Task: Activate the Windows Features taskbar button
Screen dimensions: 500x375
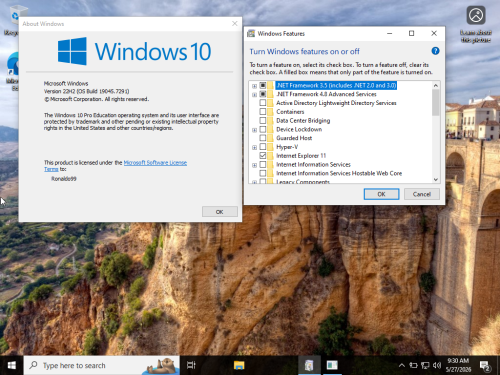Action: pyautogui.click(x=309, y=365)
